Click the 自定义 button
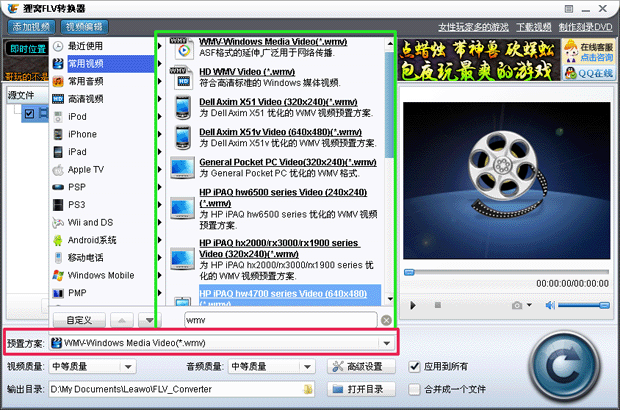 coord(79,320)
